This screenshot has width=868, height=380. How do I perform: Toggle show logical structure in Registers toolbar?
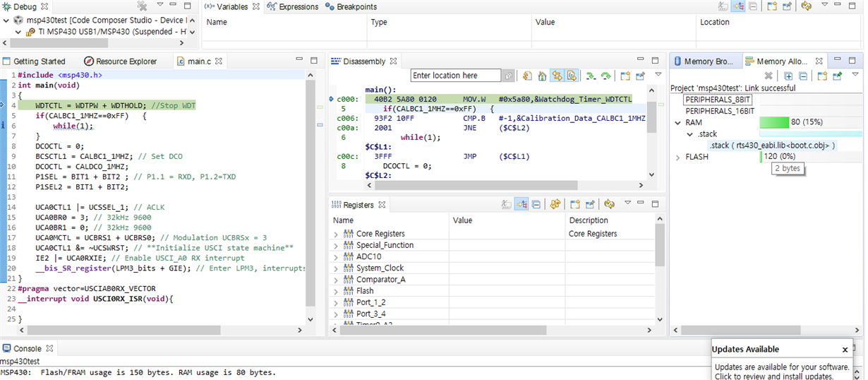pos(521,205)
